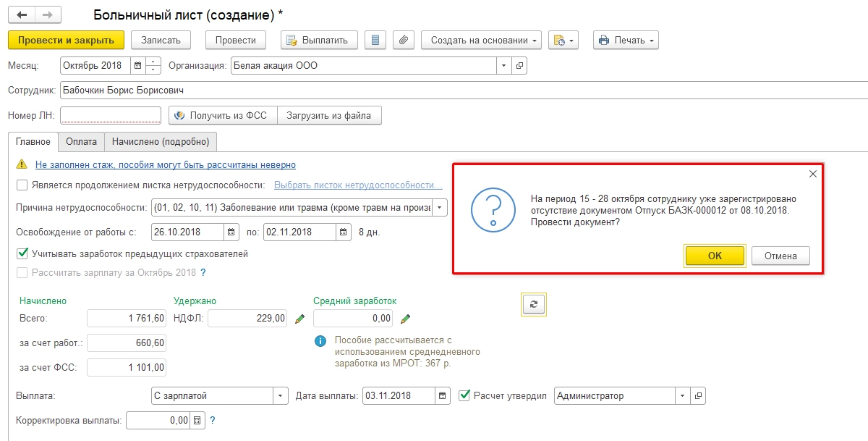Uncheck Учитывать заработок предыдущих страхователей
868x441 pixels.
[22, 253]
